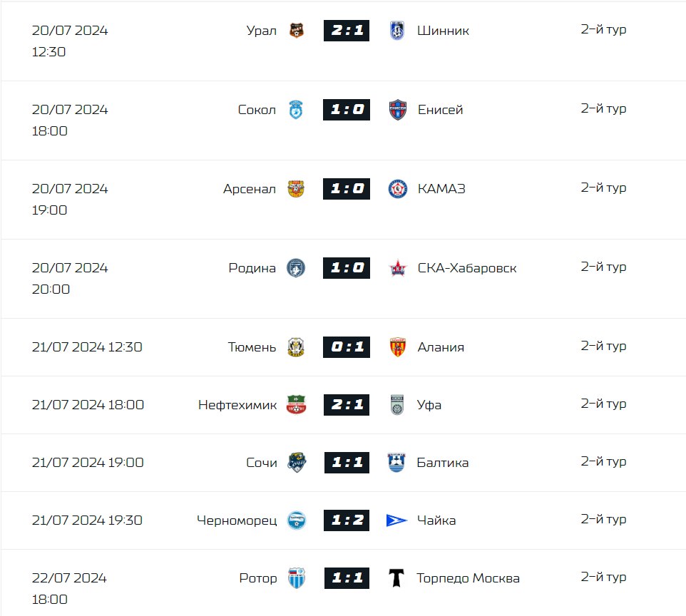Click the Черноморец 1:2 Чайка score box
This screenshot has width=686, height=616.
point(347,520)
